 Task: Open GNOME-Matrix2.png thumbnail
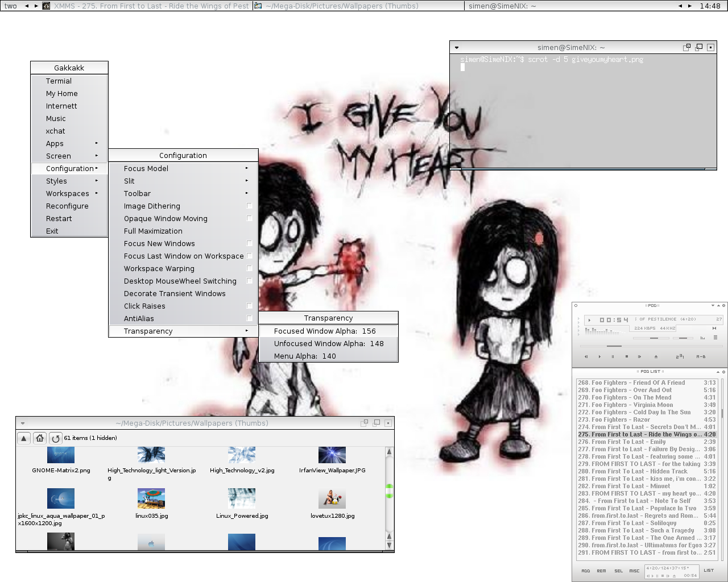click(x=61, y=455)
